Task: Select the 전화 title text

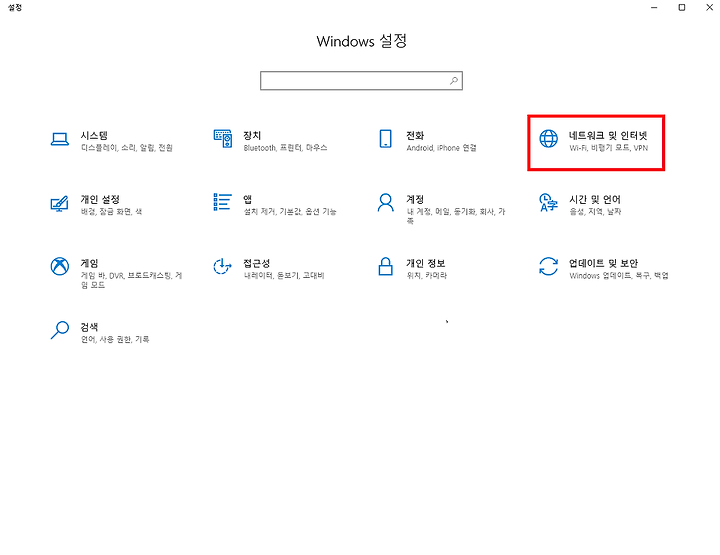Action: [x=415, y=135]
